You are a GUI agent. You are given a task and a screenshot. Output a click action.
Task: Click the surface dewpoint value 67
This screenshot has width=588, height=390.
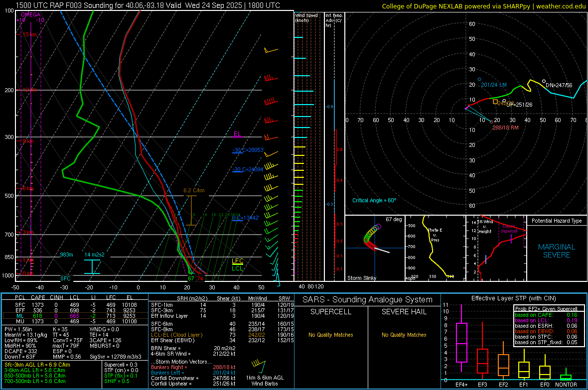click(191, 278)
